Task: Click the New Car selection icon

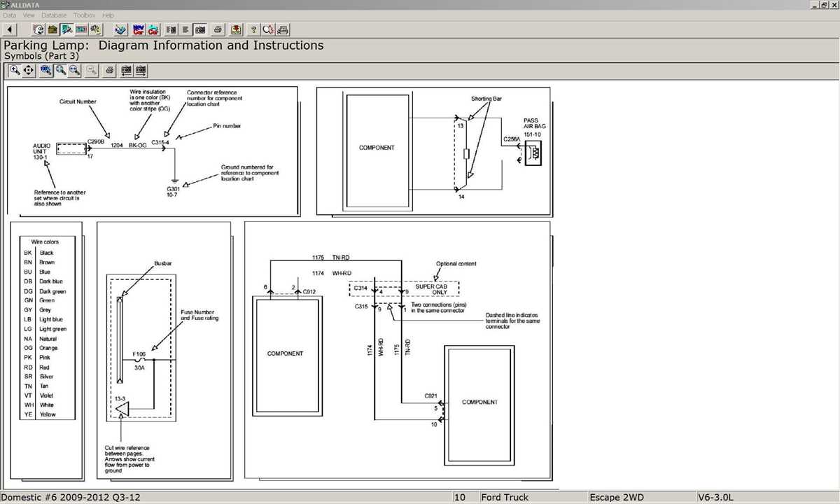Action: click(139, 29)
